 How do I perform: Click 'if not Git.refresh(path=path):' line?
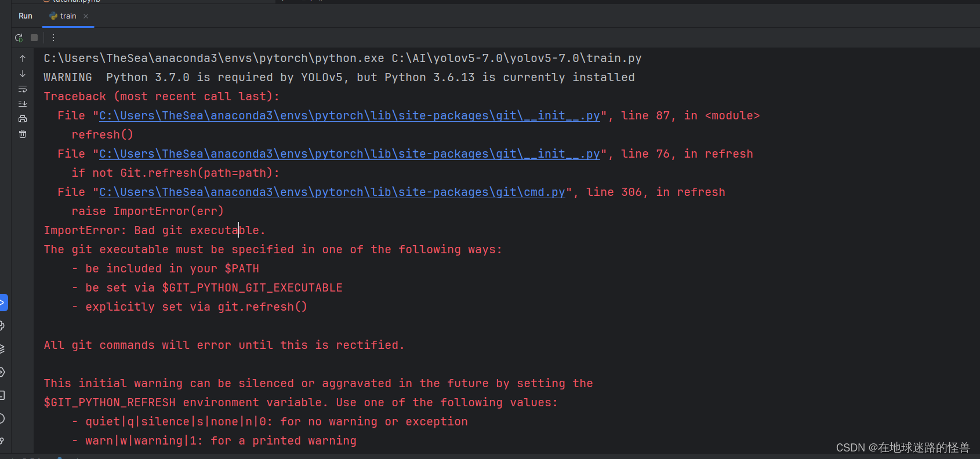tap(176, 173)
